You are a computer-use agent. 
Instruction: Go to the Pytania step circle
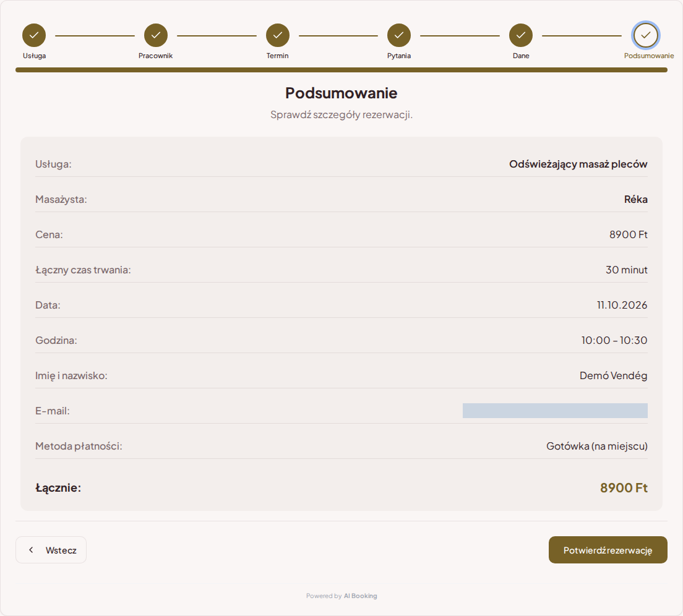click(399, 35)
